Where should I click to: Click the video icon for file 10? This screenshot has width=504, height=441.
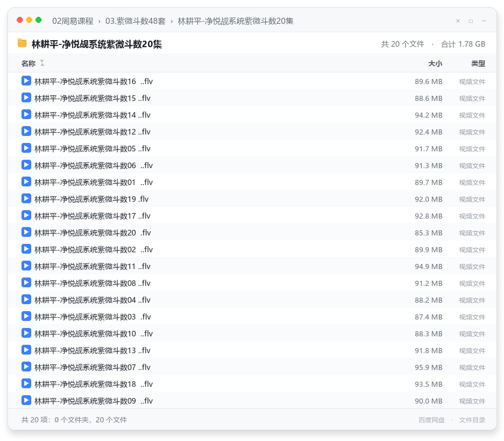pos(26,333)
